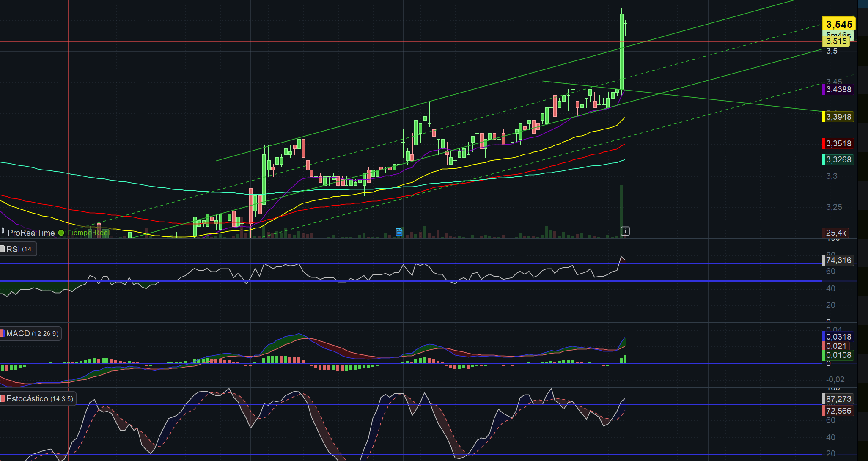Screen dimensions: 868x461
Task: Click the green Tiempo Real status dot
Action: (x=61, y=233)
